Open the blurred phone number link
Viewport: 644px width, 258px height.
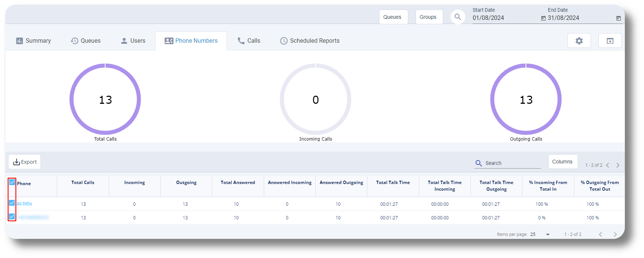click(x=33, y=218)
